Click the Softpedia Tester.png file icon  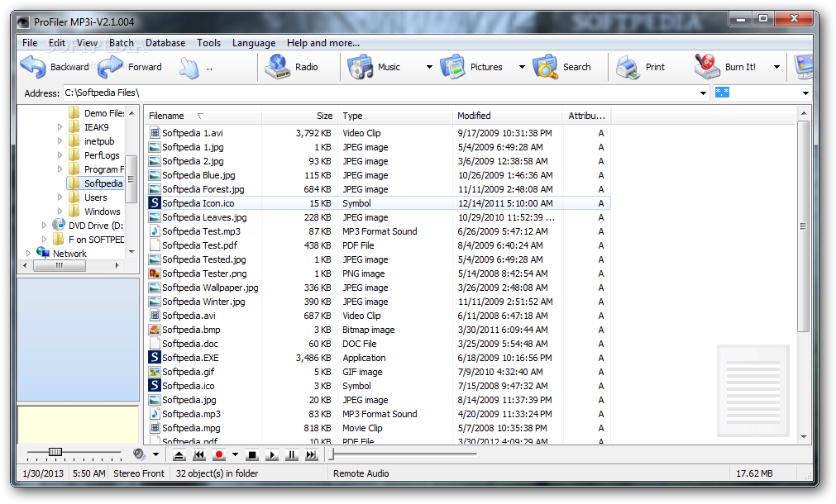[155, 273]
